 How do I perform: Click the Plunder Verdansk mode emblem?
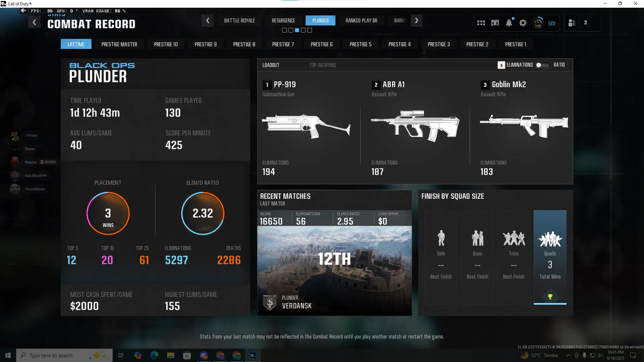pos(270,303)
